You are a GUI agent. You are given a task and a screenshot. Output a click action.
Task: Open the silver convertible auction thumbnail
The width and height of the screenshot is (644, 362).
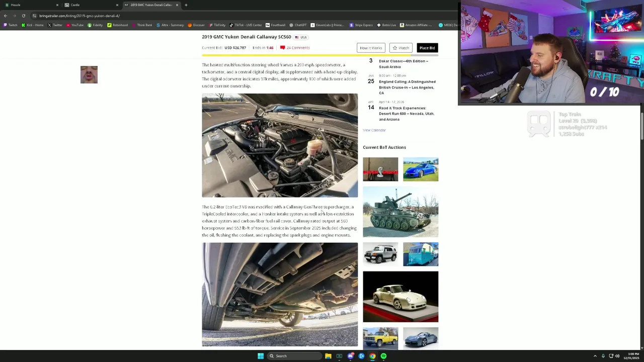(x=421, y=338)
